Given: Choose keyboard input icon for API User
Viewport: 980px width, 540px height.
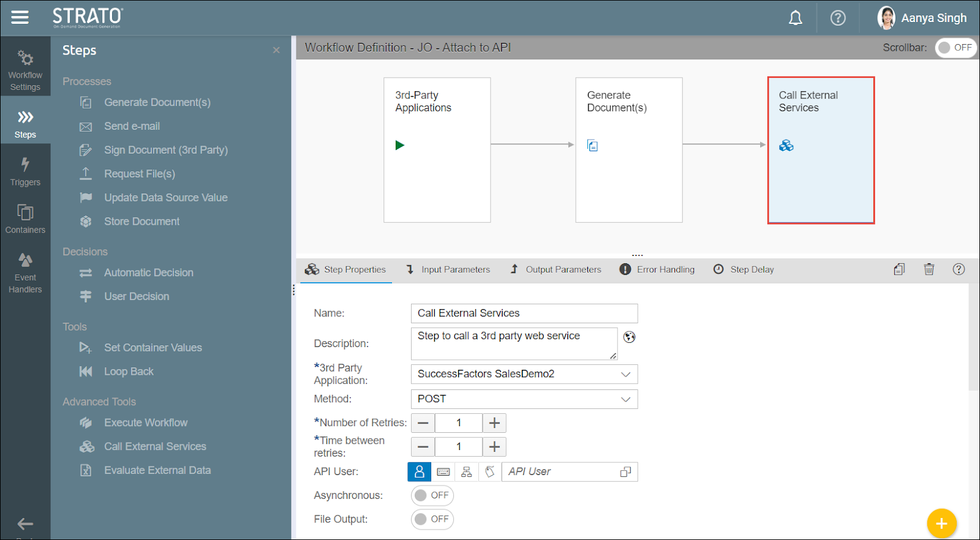Looking at the screenshot, I should [x=443, y=472].
